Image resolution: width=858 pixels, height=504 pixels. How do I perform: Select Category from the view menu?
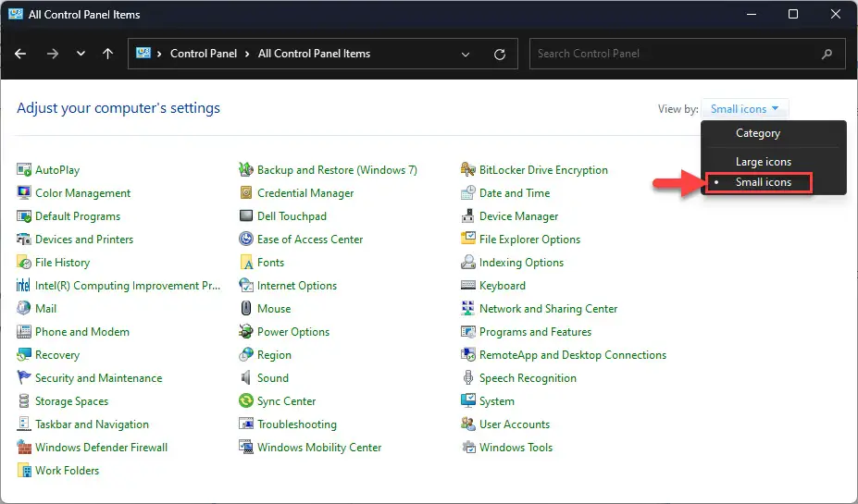point(758,133)
